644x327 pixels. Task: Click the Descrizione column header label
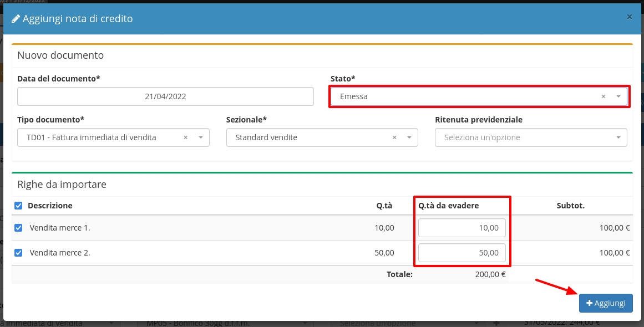pos(50,206)
